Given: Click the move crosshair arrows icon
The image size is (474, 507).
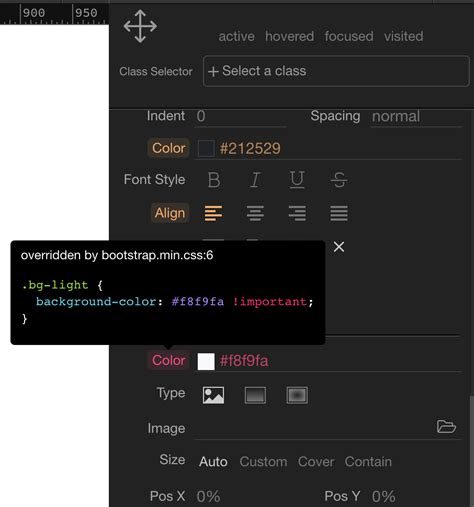Looking at the screenshot, I should [140, 26].
